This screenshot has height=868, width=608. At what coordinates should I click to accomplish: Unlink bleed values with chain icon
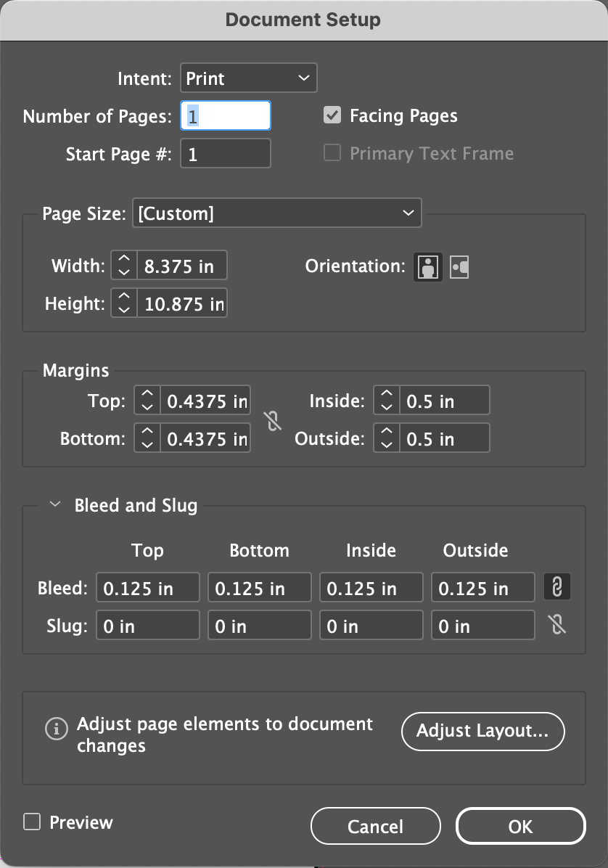(x=557, y=587)
